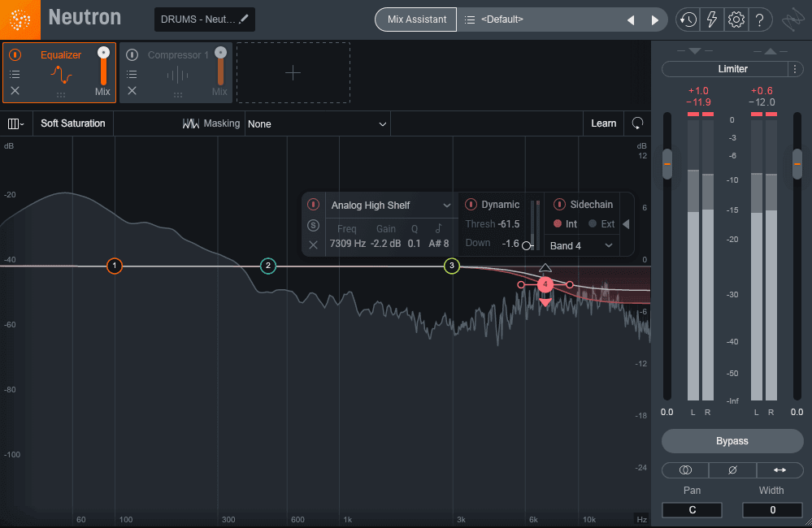Adjust the input gain fader

pyautogui.click(x=667, y=163)
